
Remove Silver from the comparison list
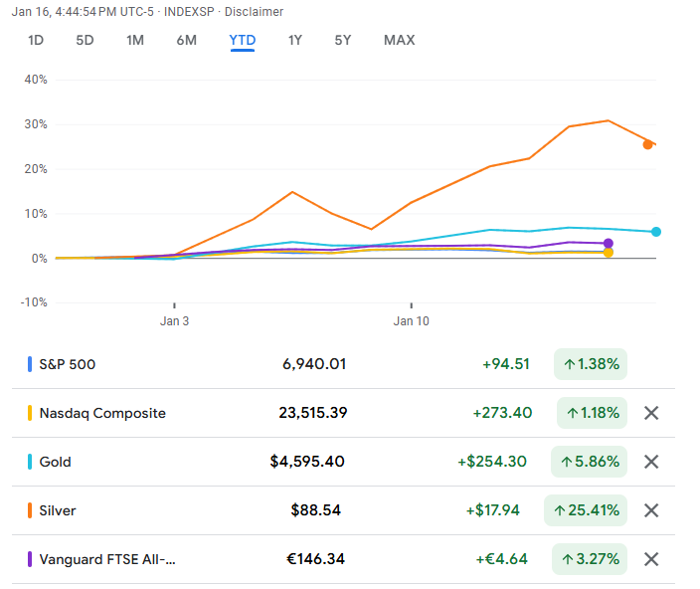(x=651, y=510)
